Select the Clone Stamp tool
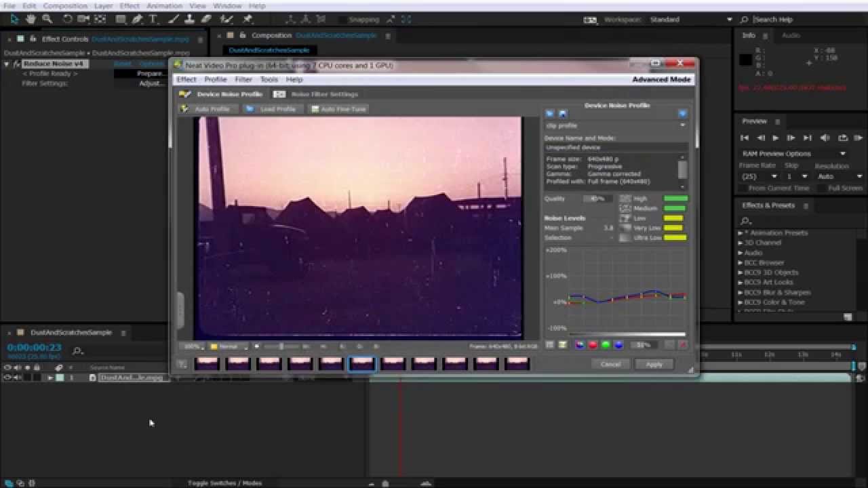The image size is (868, 488). tap(191, 19)
